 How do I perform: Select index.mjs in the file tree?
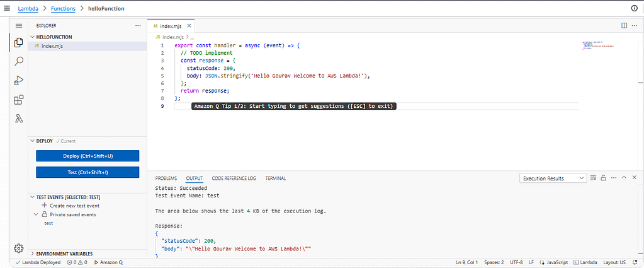[x=52, y=46]
